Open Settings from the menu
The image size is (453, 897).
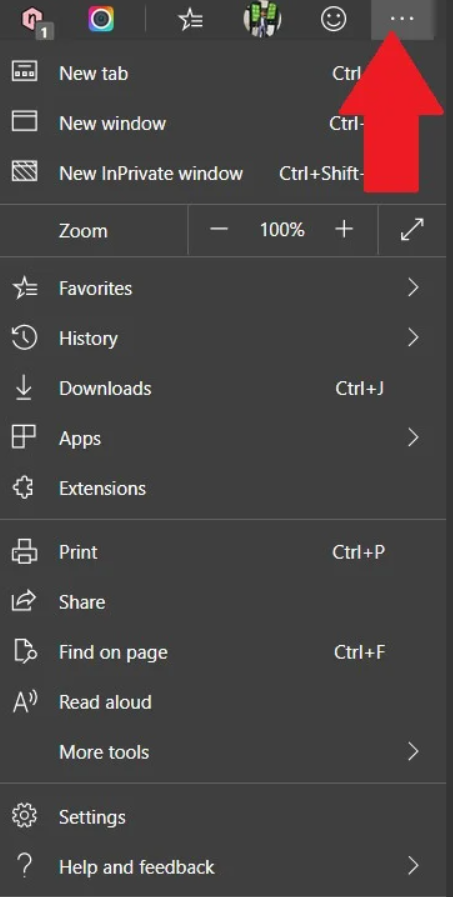click(x=223, y=817)
